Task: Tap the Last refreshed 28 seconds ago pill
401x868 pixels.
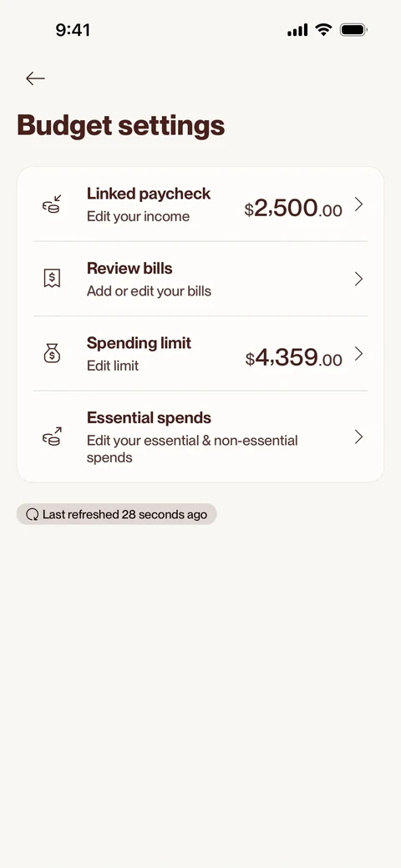Action: (116, 514)
